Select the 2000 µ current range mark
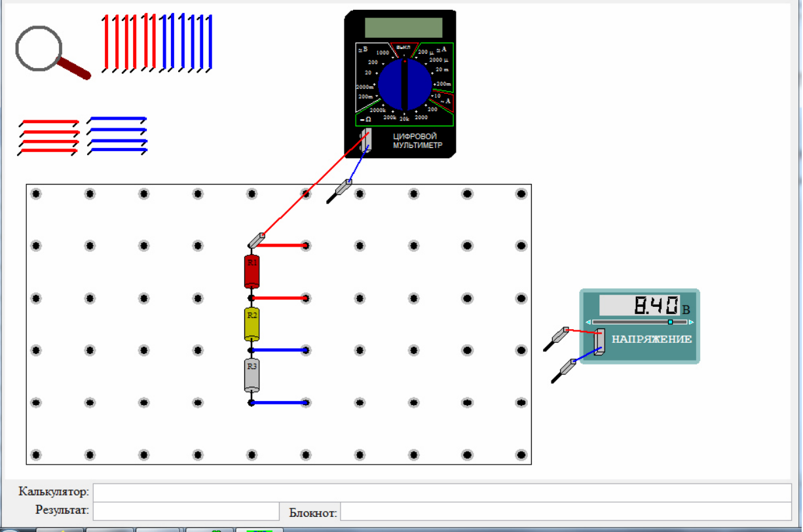803x532 pixels. click(438, 60)
